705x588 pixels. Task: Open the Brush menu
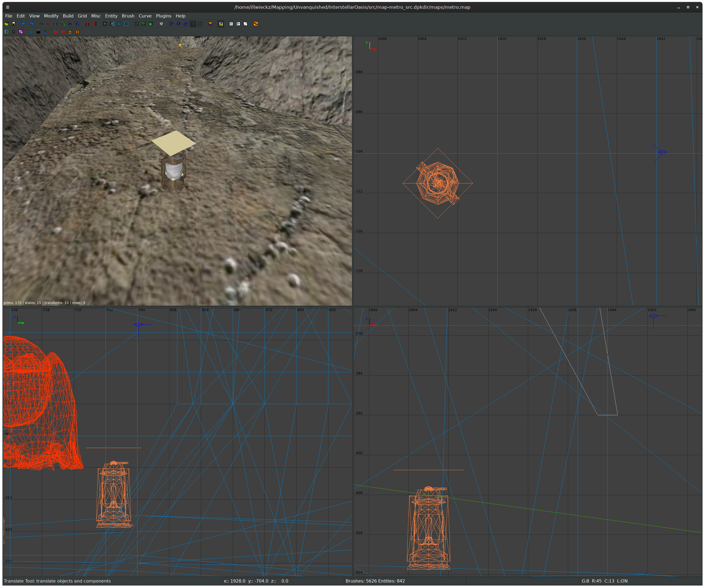coord(128,16)
